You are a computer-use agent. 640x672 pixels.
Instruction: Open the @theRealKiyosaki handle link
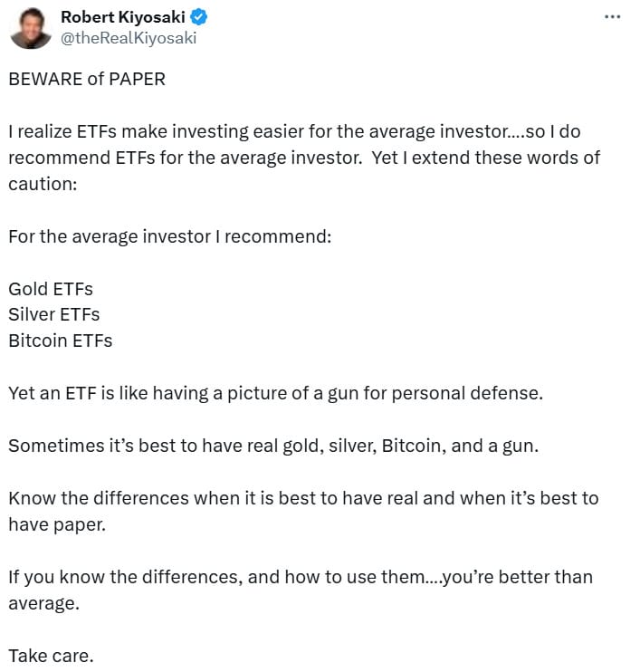(128, 37)
